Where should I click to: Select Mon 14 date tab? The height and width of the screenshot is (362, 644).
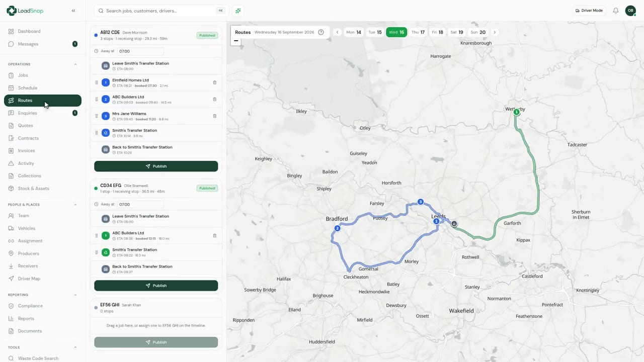pyautogui.click(x=354, y=32)
